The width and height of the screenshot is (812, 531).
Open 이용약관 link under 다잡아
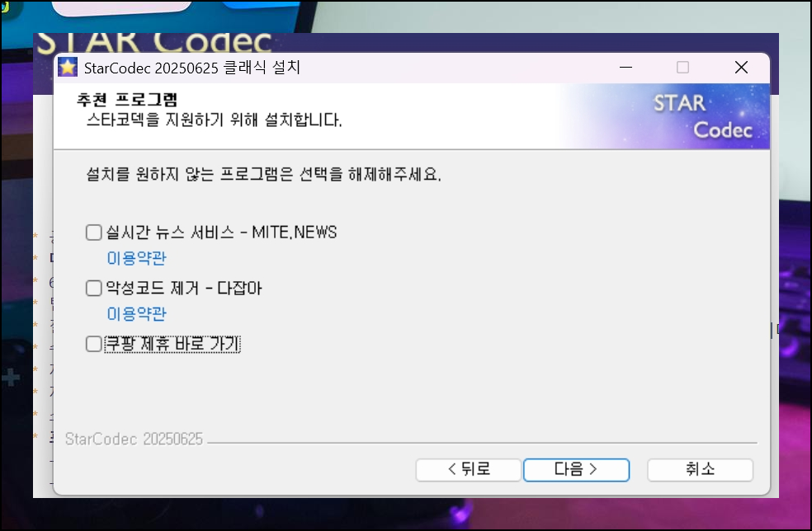[x=137, y=313]
